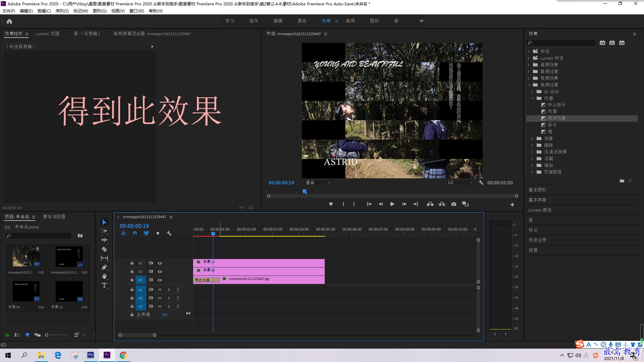Open the 基本图形 panel
Image resolution: width=644 pixels, height=362 pixels.
(x=537, y=190)
